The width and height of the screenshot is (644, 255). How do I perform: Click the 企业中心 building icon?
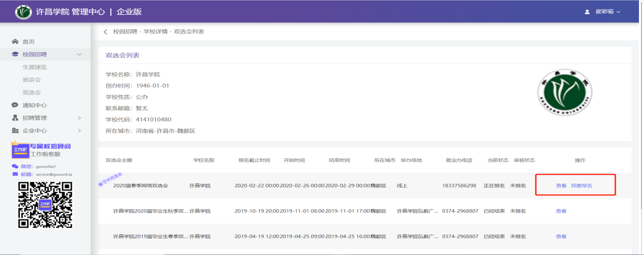pos(15,131)
